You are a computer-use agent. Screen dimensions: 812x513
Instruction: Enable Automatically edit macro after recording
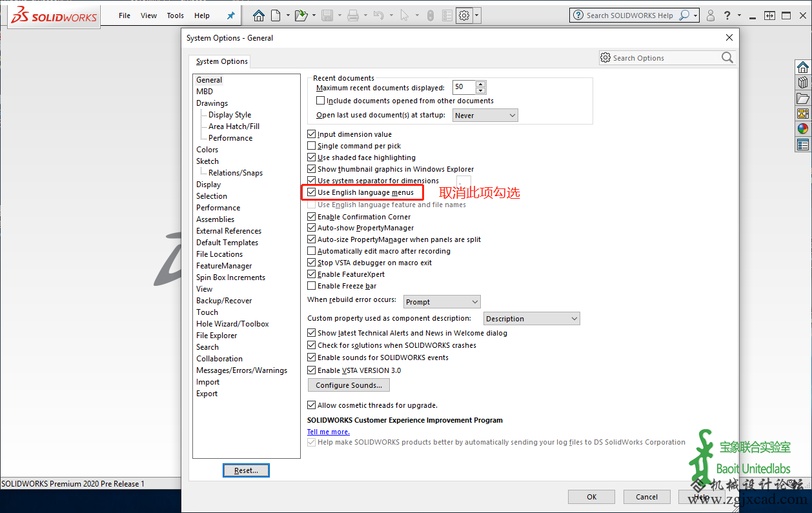312,251
